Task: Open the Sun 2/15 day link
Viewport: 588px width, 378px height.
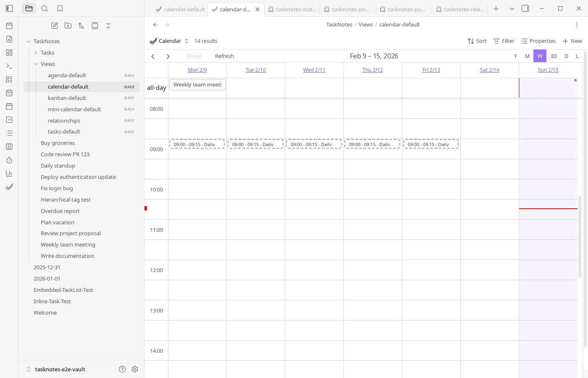Action: 548,70
